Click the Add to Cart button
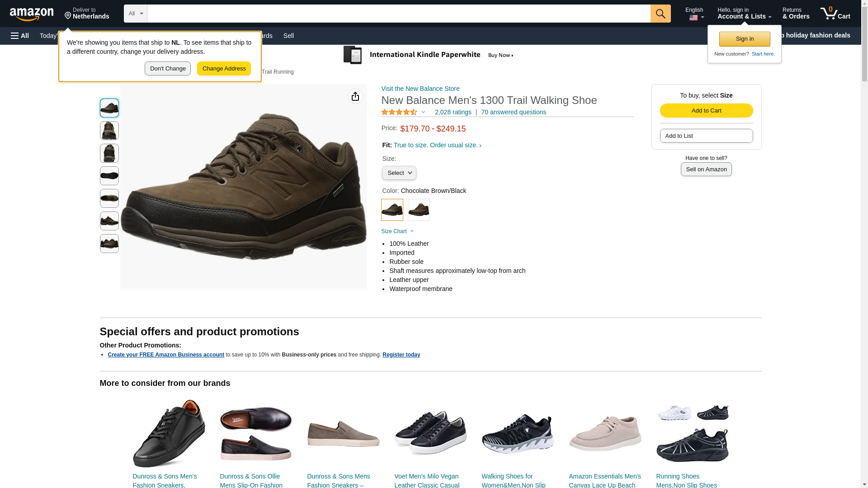 706,111
